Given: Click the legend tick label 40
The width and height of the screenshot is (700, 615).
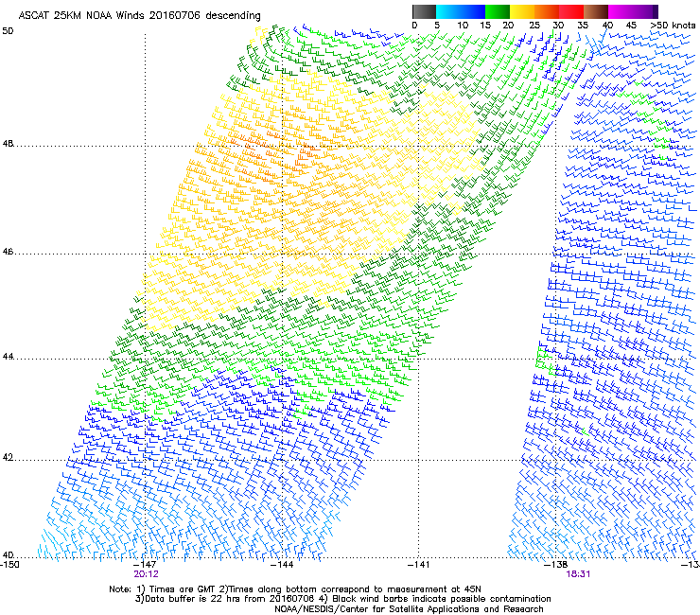Looking at the screenshot, I should point(607,26).
